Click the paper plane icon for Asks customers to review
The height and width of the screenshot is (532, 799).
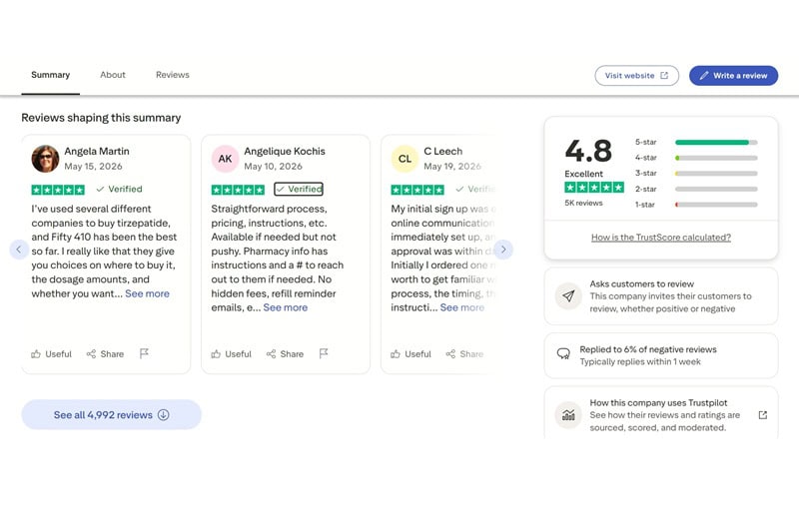(x=568, y=295)
